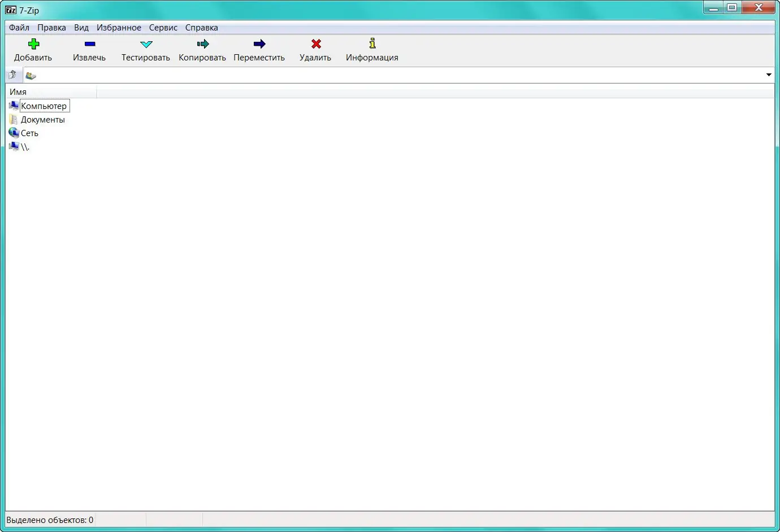Select the Документы list entry
This screenshot has width=780, height=532.
point(43,119)
